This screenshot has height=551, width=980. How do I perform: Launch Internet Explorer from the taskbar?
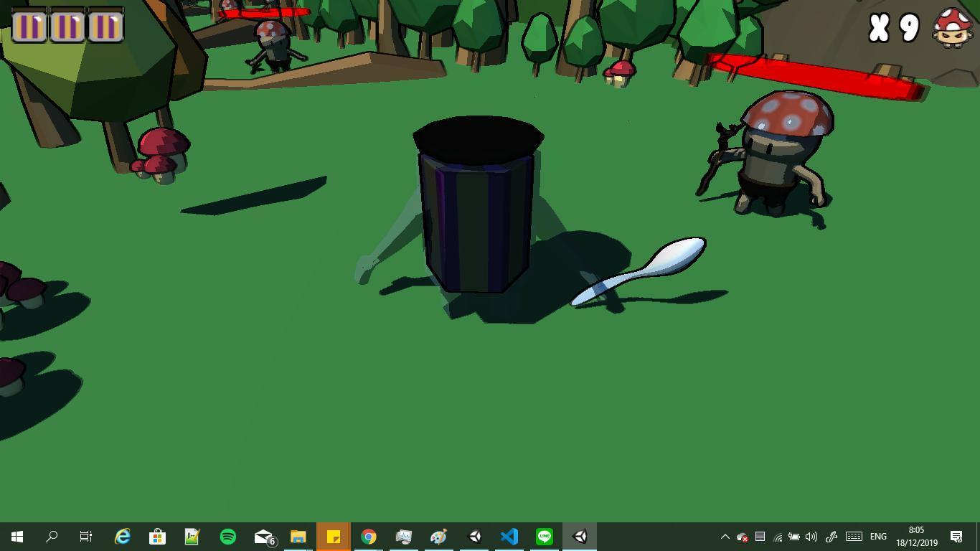(x=123, y=537)
